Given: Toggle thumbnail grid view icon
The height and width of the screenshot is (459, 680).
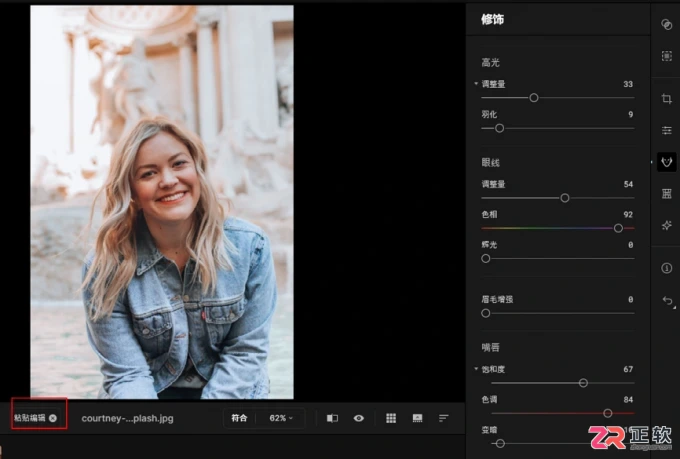Looking at the screenshot, I should coord(391,418).
